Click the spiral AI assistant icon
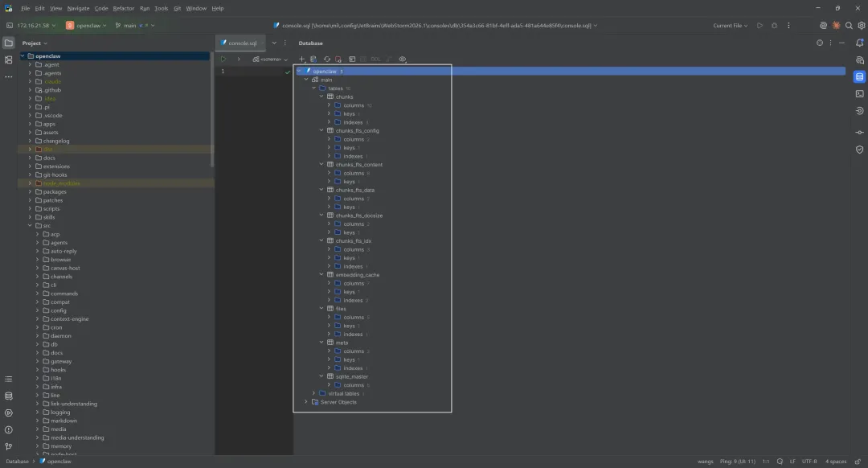This screenshot has height=468, width=868. [x=823, y=26]
